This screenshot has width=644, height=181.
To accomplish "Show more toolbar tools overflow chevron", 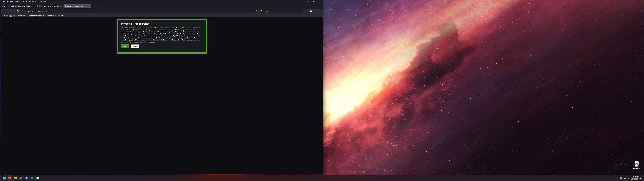I will click(315, 11).
